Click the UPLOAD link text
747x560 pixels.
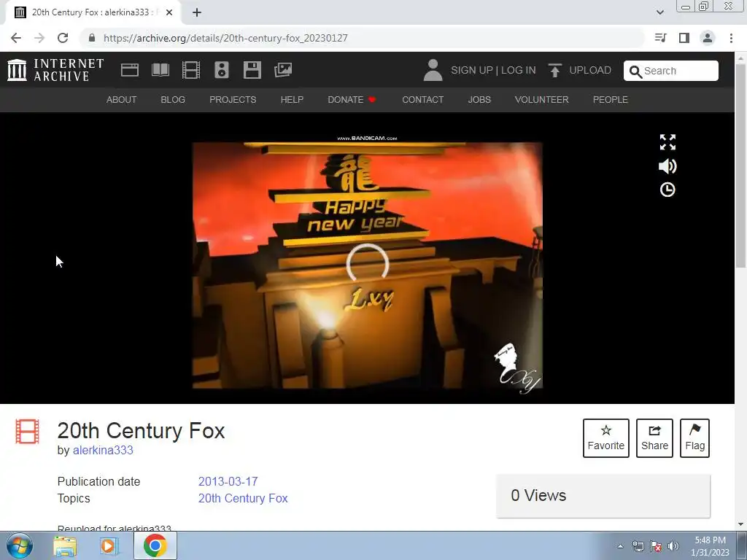coord(590,70)
